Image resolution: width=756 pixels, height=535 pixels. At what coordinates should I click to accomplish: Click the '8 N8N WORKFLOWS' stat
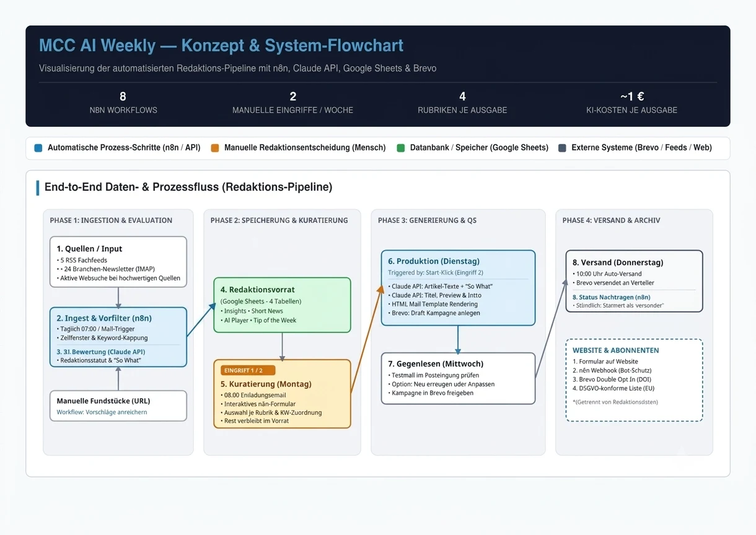[123, 103]
